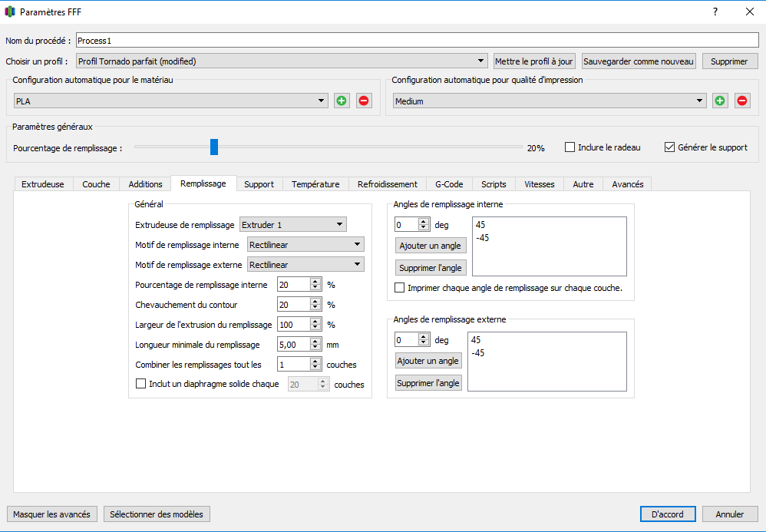The image size is (766, 532).
Task: Open the Medium print quality dropdown
Action: pyautogui.click(x=550, y=101)
